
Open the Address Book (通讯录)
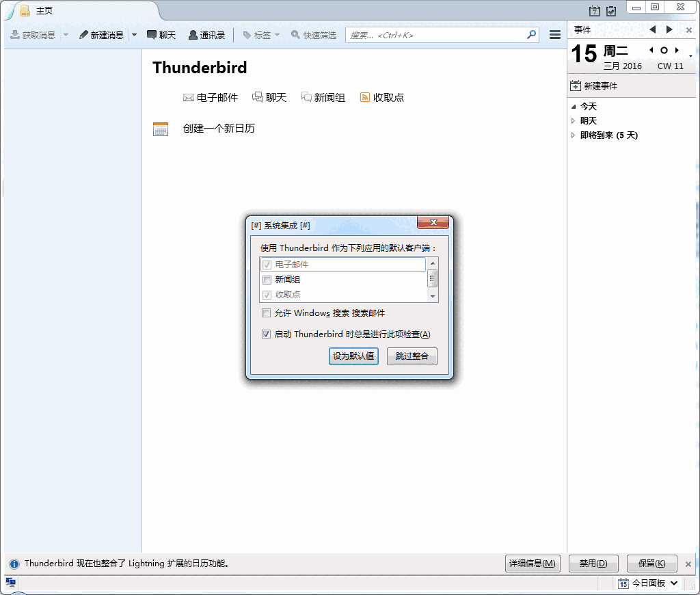tap(206, 35)
